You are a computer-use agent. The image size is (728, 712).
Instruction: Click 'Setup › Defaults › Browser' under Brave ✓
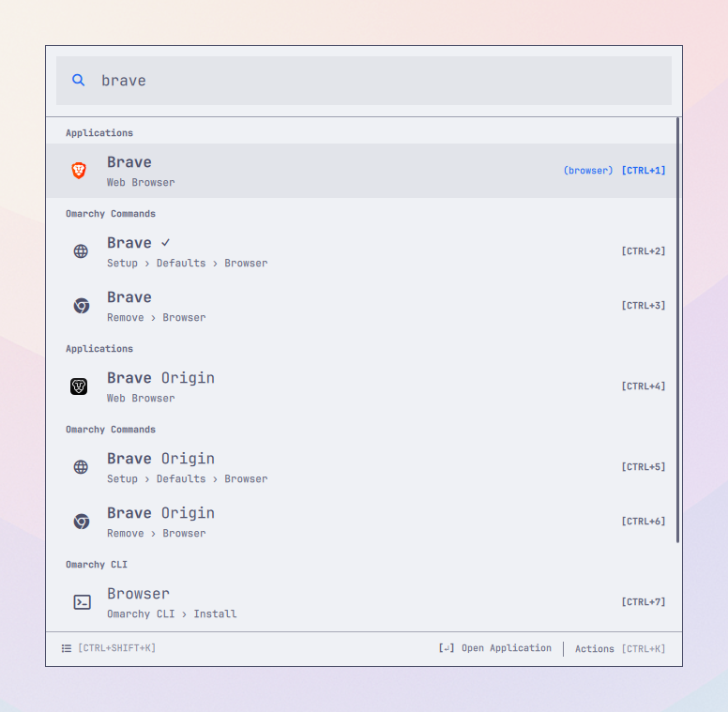(187, 264)
